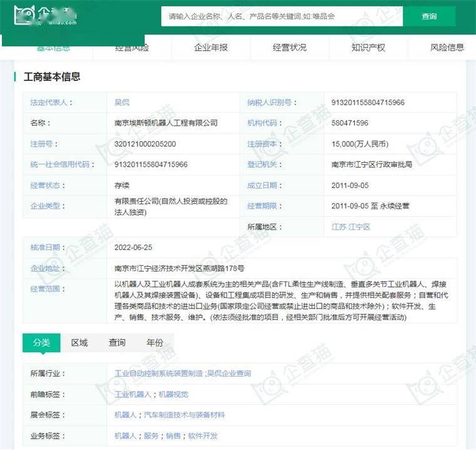The width and height of the screenshot is (476, 450).
Task: Focus the company name search box
Action: pos(282,16)
